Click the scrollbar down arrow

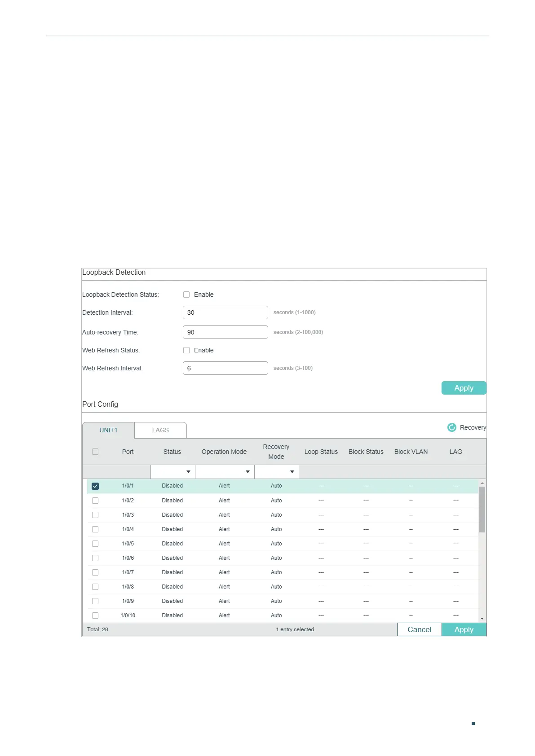(x=482, y=619)
